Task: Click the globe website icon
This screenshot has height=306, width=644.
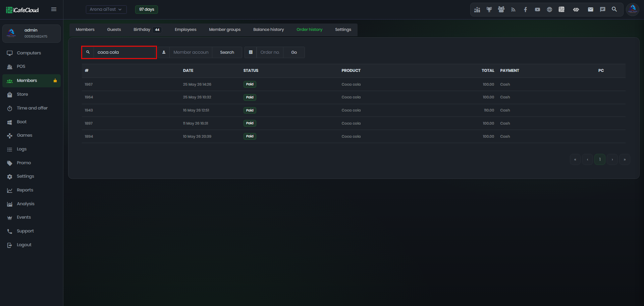Action: click(x=549, y=9)
